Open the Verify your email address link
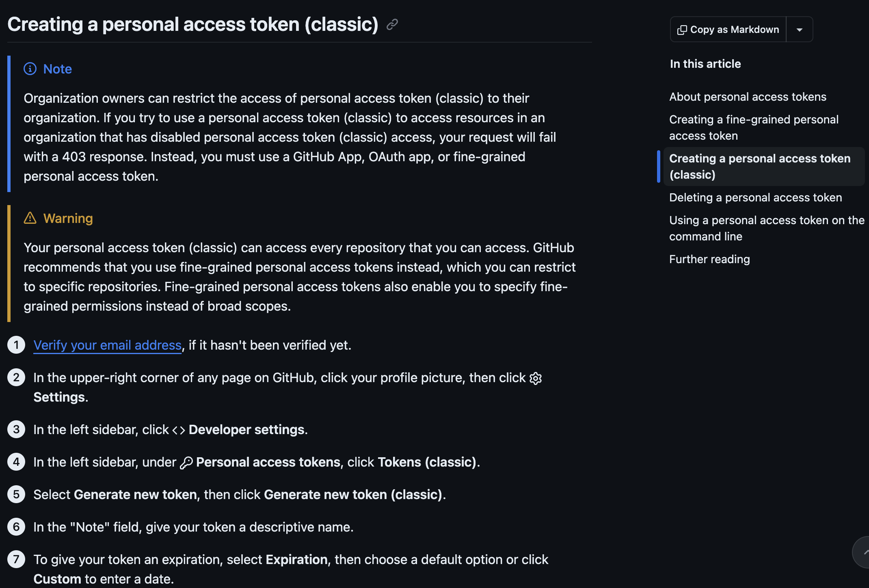Viewport: 869px width, 588px height. click(x=107, y=345)
